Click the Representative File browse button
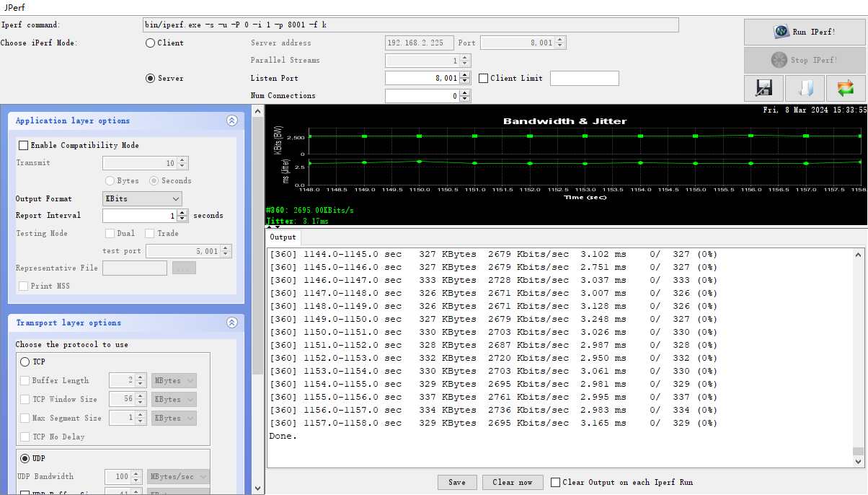This screenshot has height=495, width=868. 184,268
